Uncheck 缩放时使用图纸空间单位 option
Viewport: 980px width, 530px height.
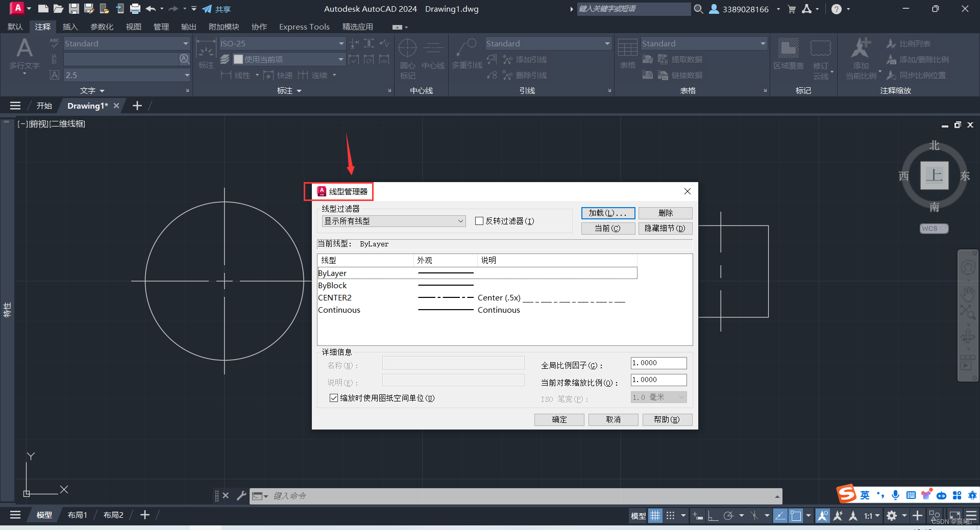pos(333,398)
